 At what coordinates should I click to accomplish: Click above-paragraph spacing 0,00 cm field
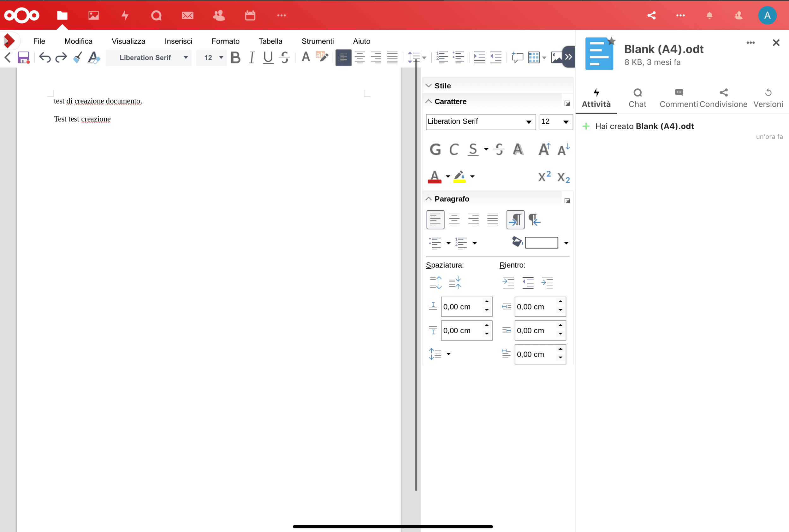point(466,307)
